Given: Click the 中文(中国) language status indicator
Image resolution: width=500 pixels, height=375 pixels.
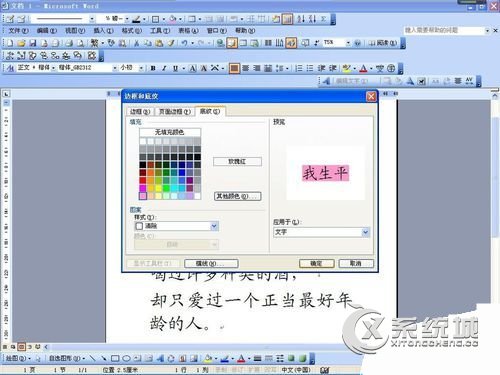Looking at the screenshot, I should point(296,370).
